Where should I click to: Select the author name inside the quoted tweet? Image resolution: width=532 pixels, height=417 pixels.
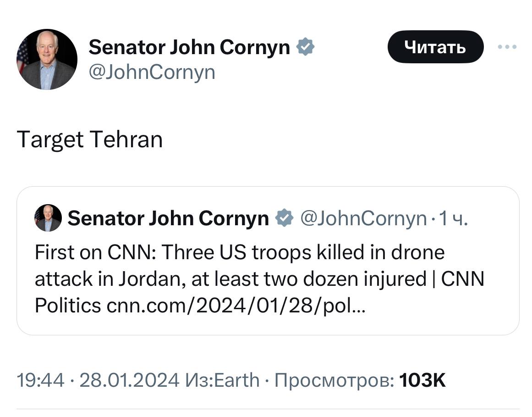point(168,218)
